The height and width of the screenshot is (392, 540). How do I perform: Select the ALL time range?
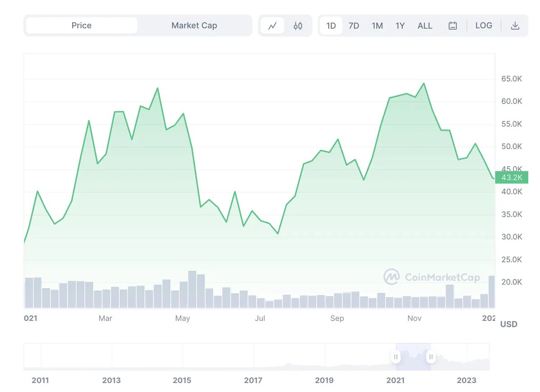(425, 26)
